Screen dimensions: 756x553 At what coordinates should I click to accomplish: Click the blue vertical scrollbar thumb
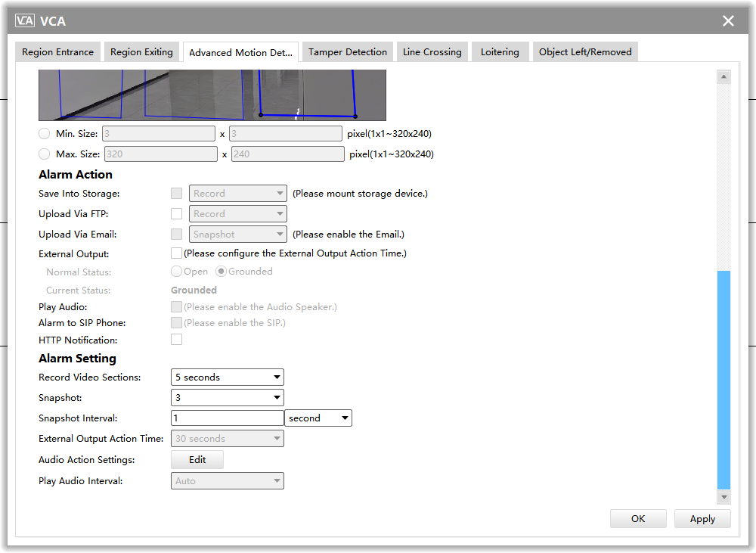pos(723,381)
